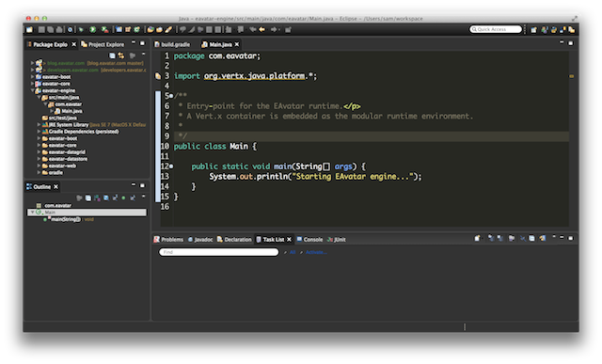Select the src/test/java folder

click(63, 119)
